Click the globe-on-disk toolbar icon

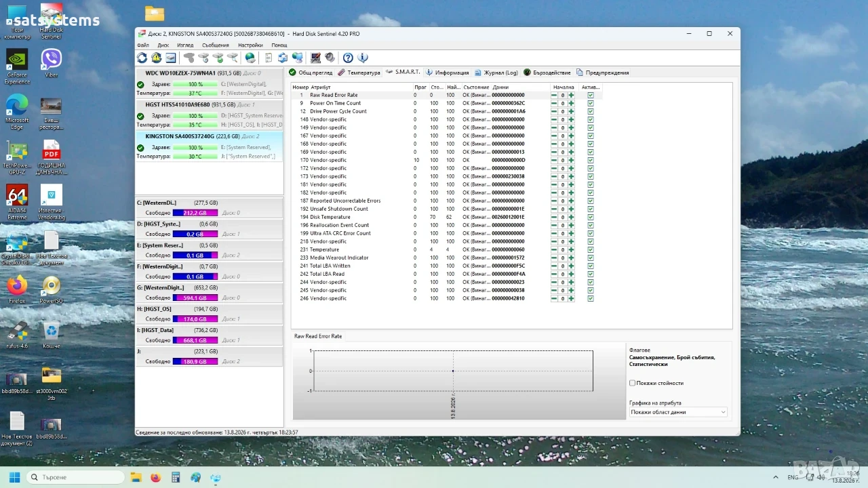coord(250,58)
